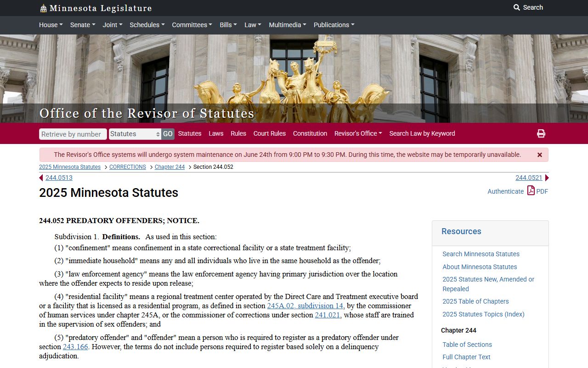Expand the Publications menu
This screenshot has width=588, height=368.
[x=334, y=25]
